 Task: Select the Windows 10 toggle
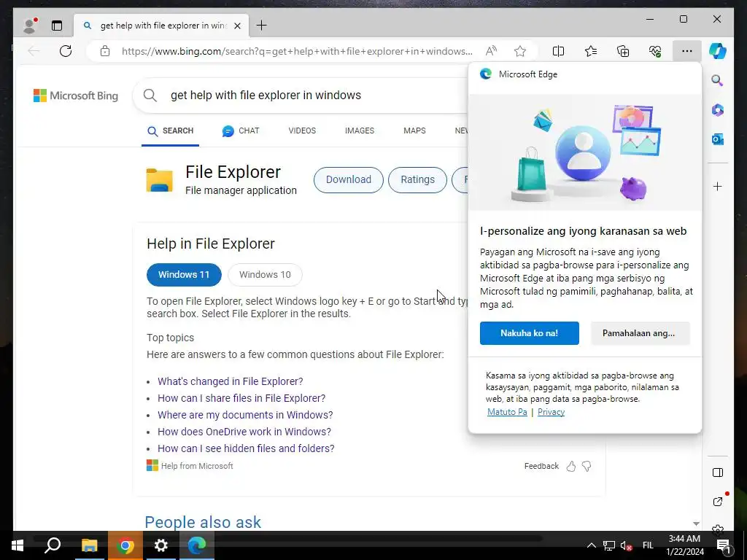pyautogui.click(x=265, y=275)
